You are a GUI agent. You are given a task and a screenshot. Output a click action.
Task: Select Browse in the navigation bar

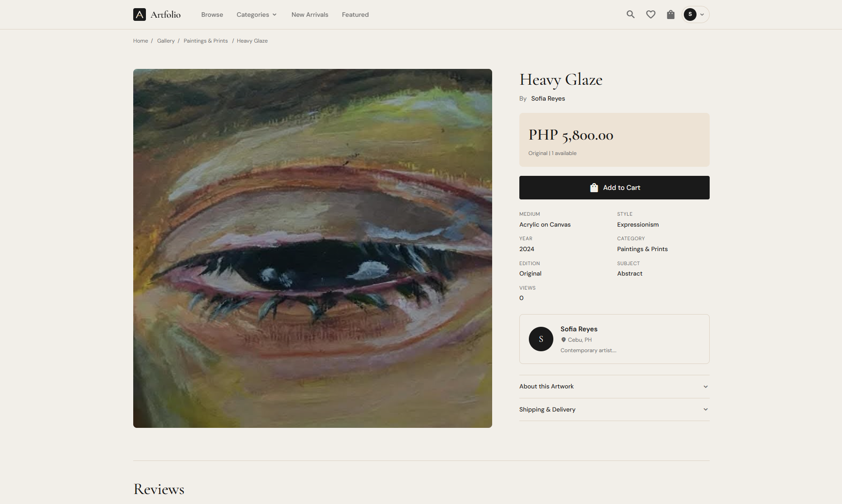[212, 15]
